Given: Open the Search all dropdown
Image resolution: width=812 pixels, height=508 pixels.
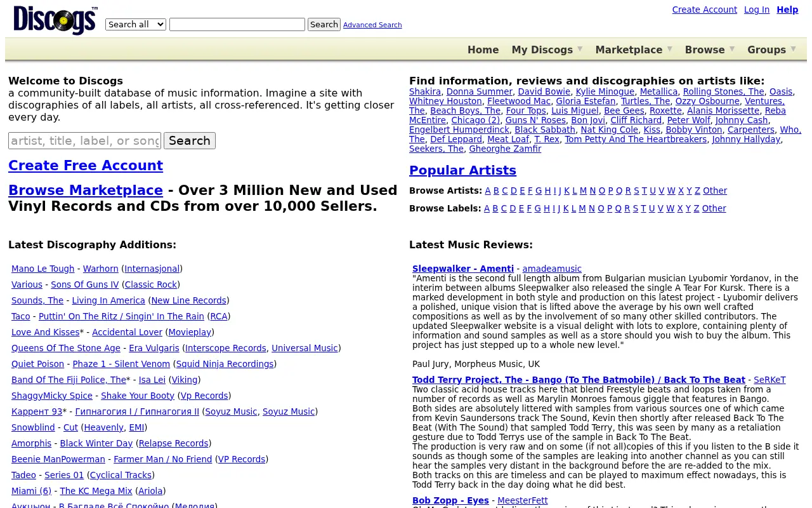Looking at the screenshot, I should (136, 24).
